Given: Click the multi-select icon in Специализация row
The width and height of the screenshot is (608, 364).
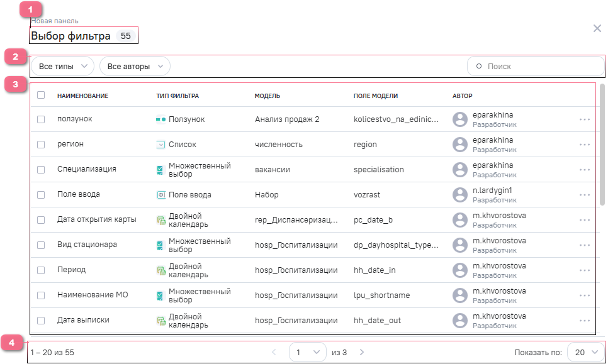Looking at the screenshot, I should coord(160,170).
